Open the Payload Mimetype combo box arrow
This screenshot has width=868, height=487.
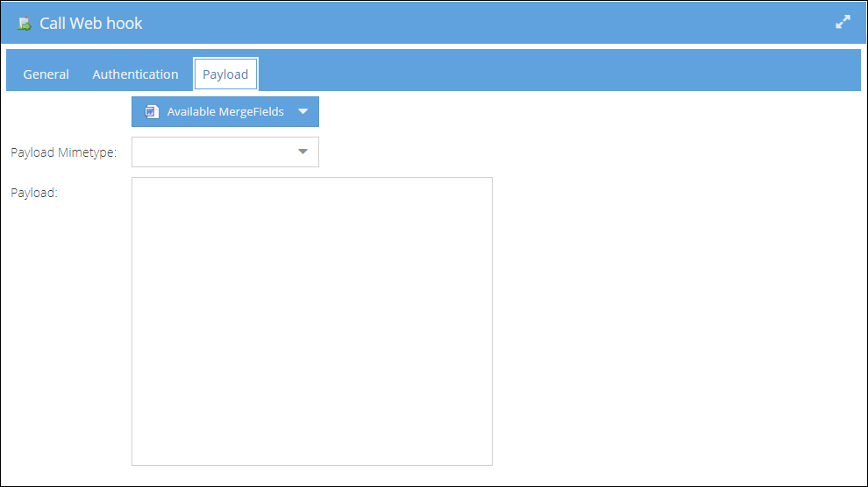tap(302, 152)
